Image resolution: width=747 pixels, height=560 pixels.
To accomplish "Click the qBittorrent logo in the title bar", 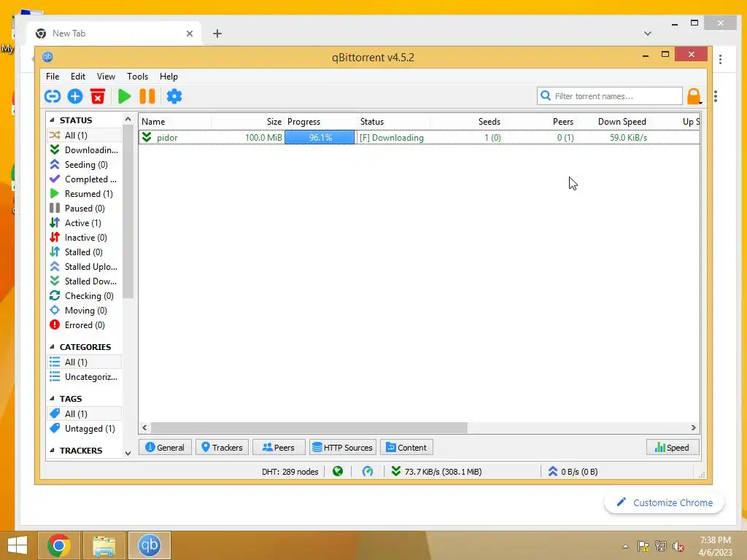I will (47, 57).
